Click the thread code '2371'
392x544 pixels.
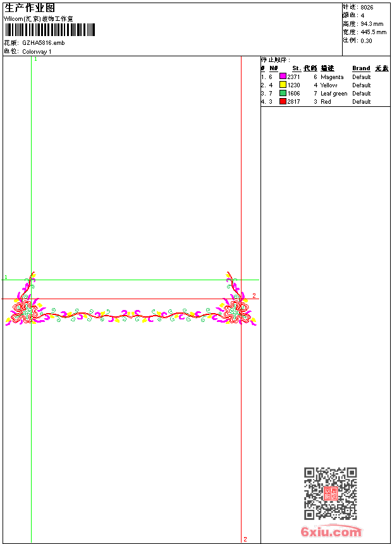click(x=293, y=77)
